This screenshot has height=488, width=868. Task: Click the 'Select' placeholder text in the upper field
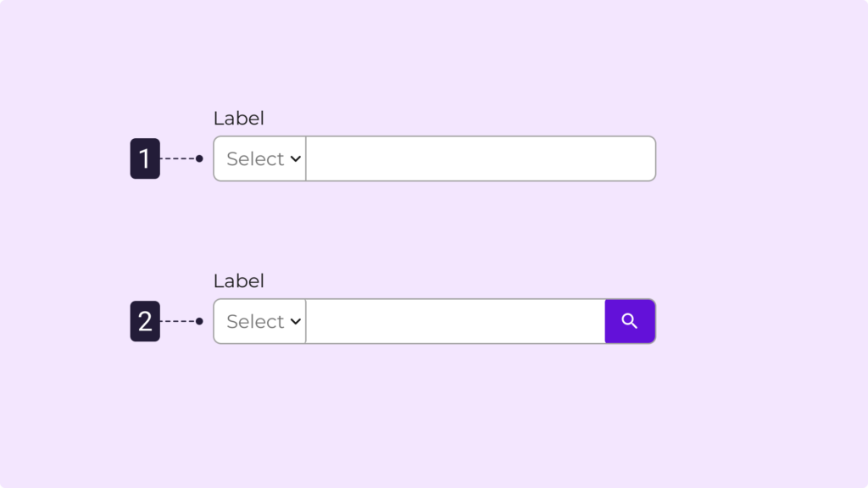(x=254, y=158)
